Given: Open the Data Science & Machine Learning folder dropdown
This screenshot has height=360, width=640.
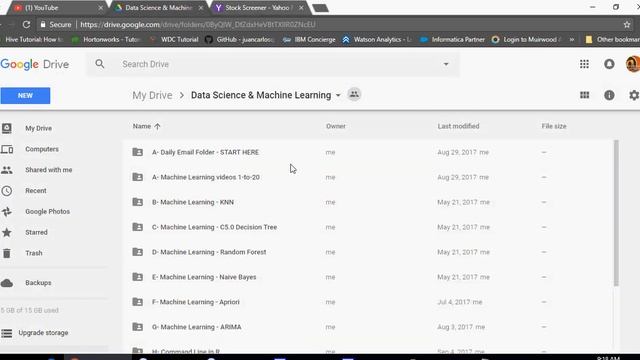Looking at the screenshot, I should click(338, 96).
